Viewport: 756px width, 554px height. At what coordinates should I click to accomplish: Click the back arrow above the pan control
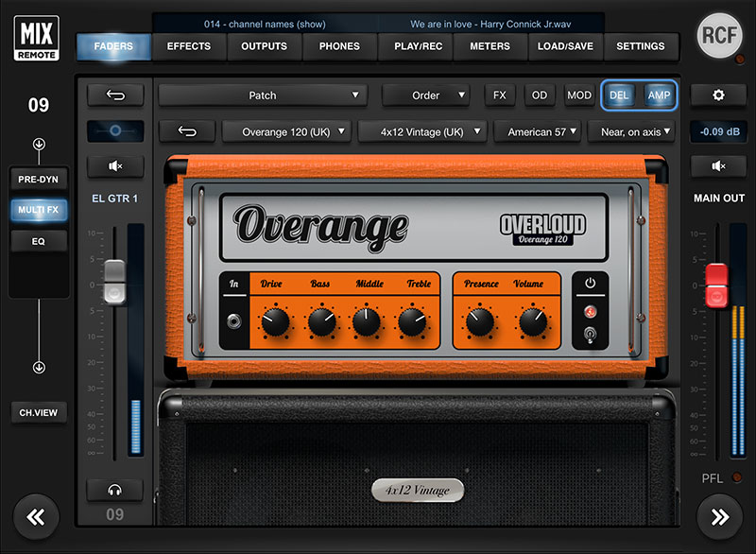tap(115, 95)
